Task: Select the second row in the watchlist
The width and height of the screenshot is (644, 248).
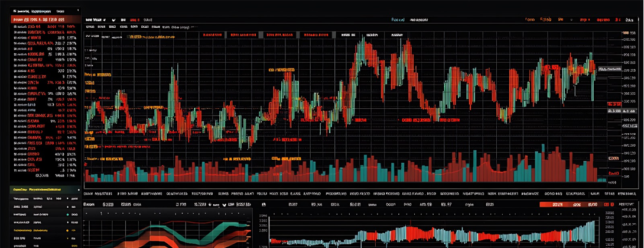Action: point(45,27)
